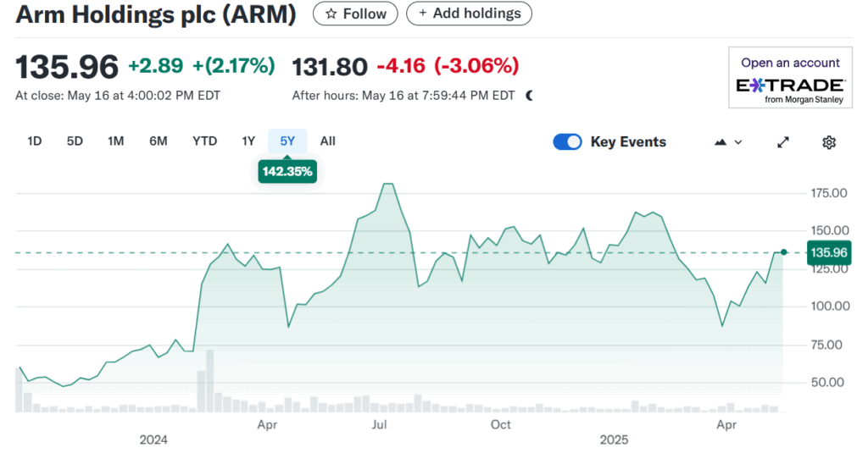
Task: Click the 100.00 axis label
Action: [x=830, y=306]
